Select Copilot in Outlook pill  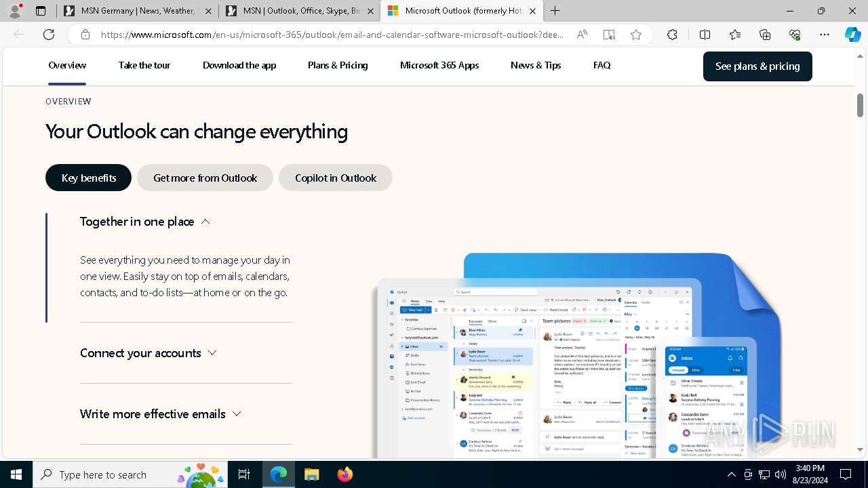tap(336, 178)
